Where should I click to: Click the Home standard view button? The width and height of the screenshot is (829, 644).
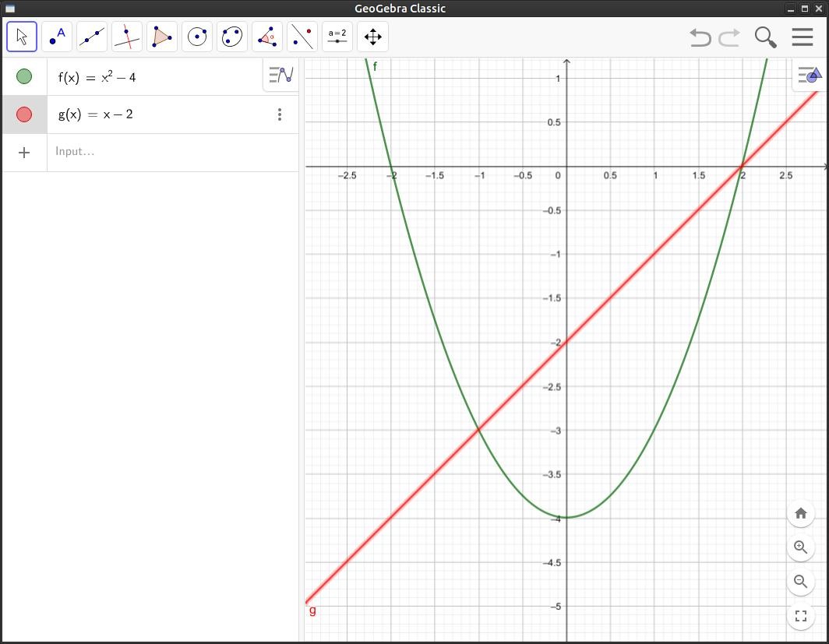pos(800,513)
